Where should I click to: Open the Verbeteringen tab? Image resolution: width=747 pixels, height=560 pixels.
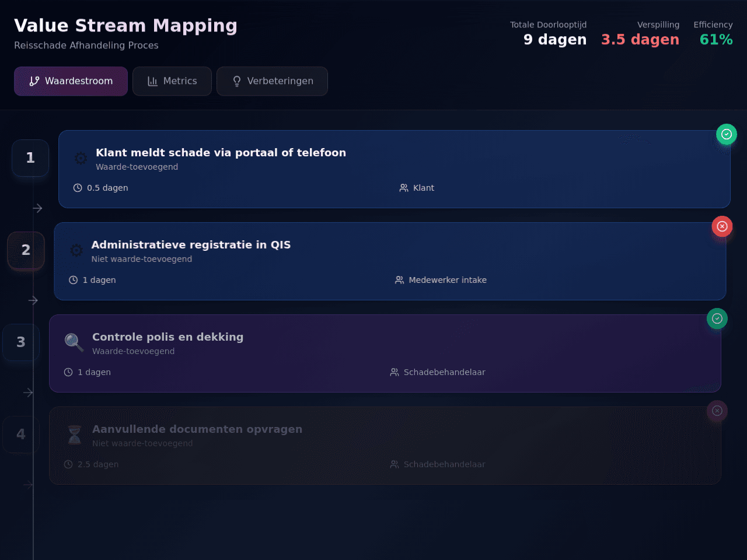tap(272, 81)
